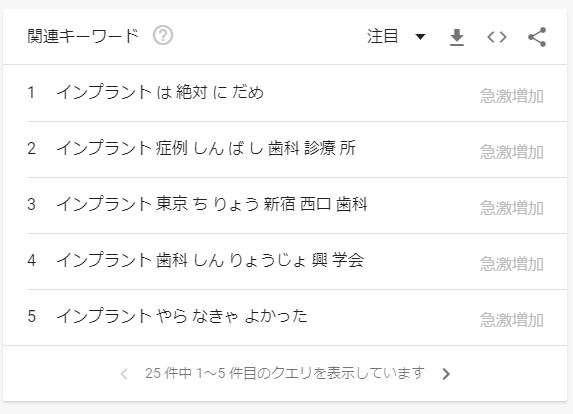This screenshot has width=573, height=414.
Task: Go to previous page of queries
Action: [124, 374]
